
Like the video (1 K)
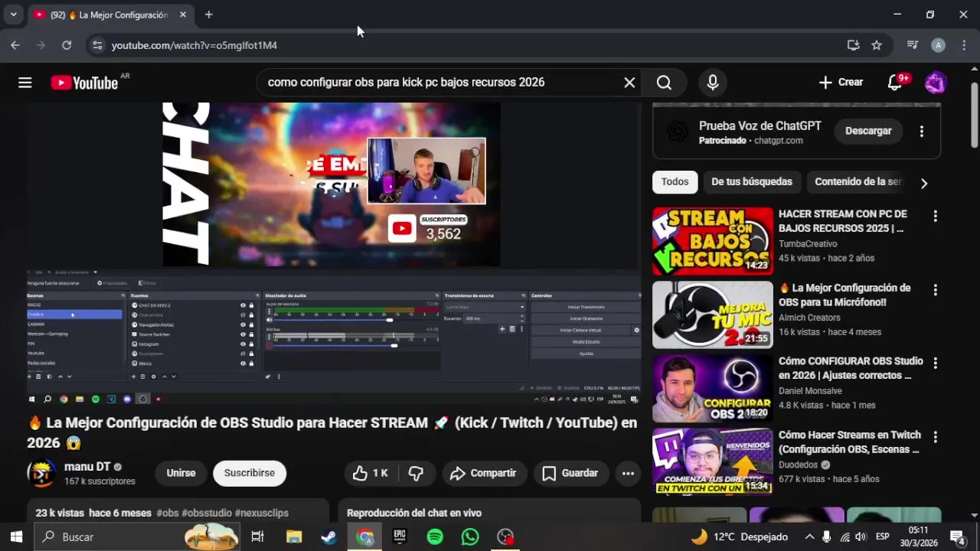coord(371,474)
